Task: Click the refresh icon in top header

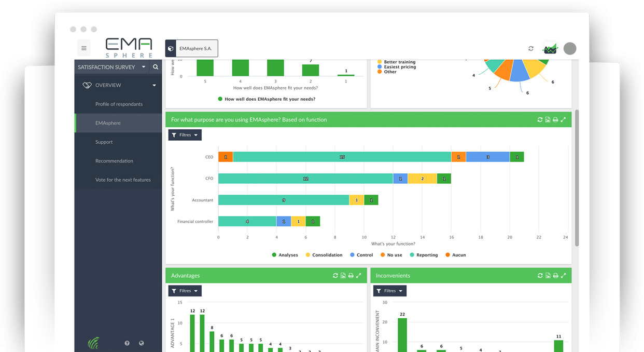Action: pyautogui.click(x=531, y=48)
